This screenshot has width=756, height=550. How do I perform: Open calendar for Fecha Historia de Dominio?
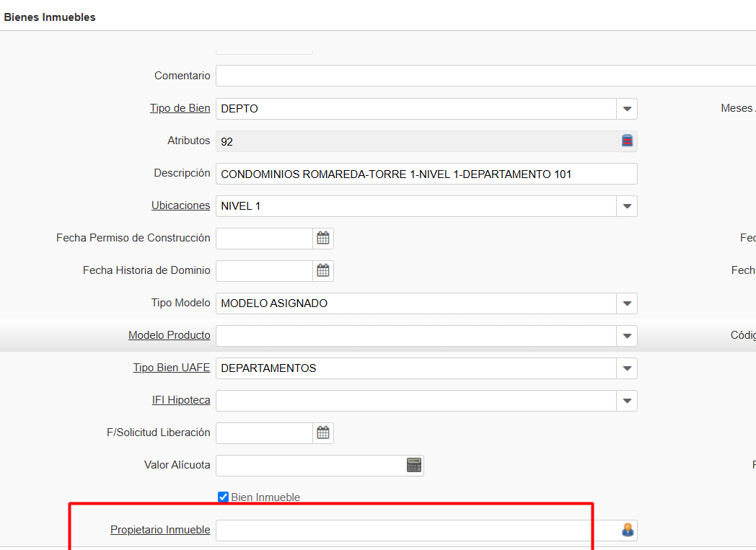(323, 270)
